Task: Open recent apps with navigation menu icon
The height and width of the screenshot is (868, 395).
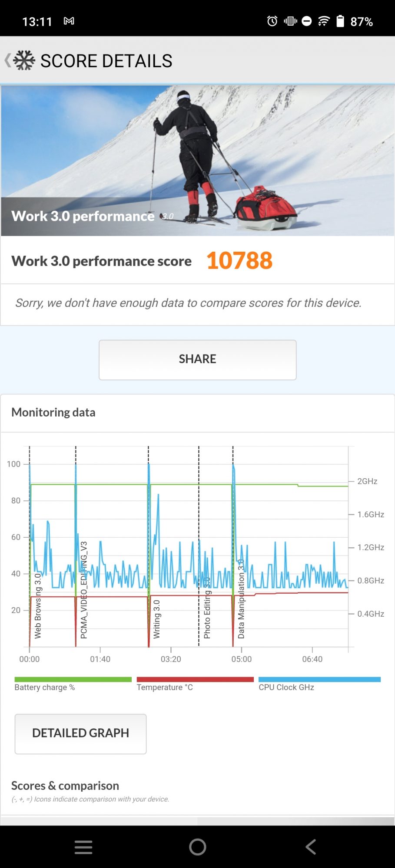Action: [x=83, y=847]
